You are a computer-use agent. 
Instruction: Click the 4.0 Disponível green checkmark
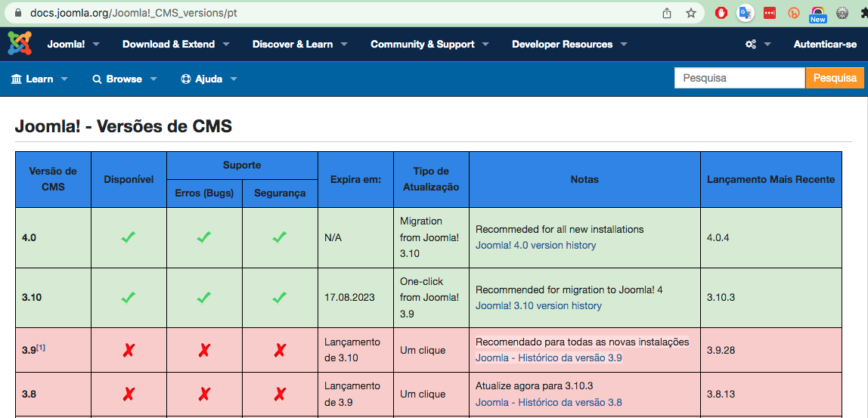(x=129, y=237)
